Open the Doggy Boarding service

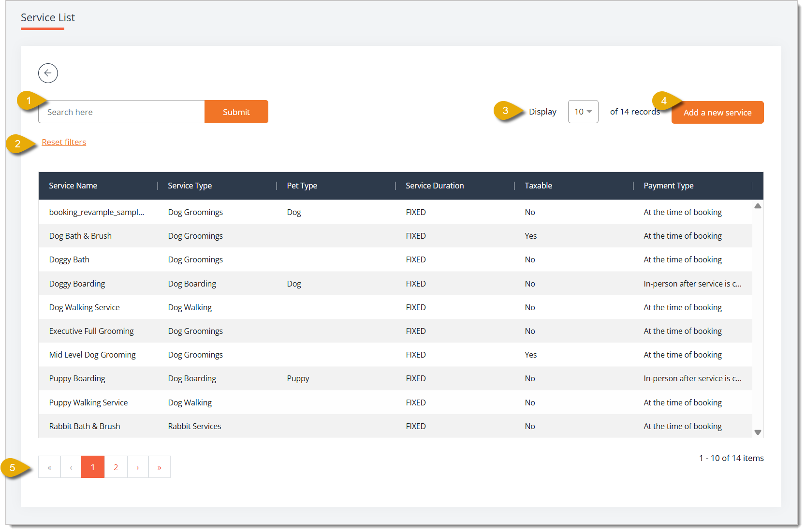click(395, 284)
